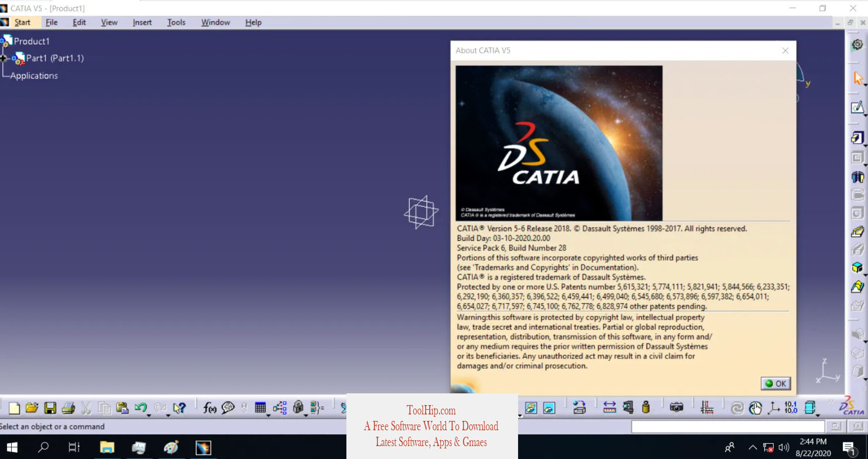Click the Measure Inertia weight icon
868x459 pixels.
646,407
